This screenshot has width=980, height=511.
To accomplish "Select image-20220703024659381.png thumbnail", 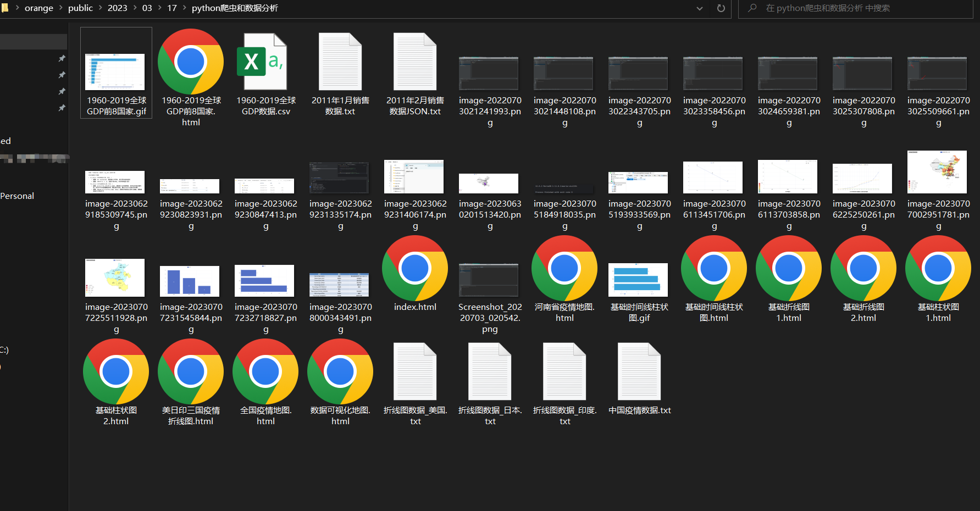I will tap(788, 73).
